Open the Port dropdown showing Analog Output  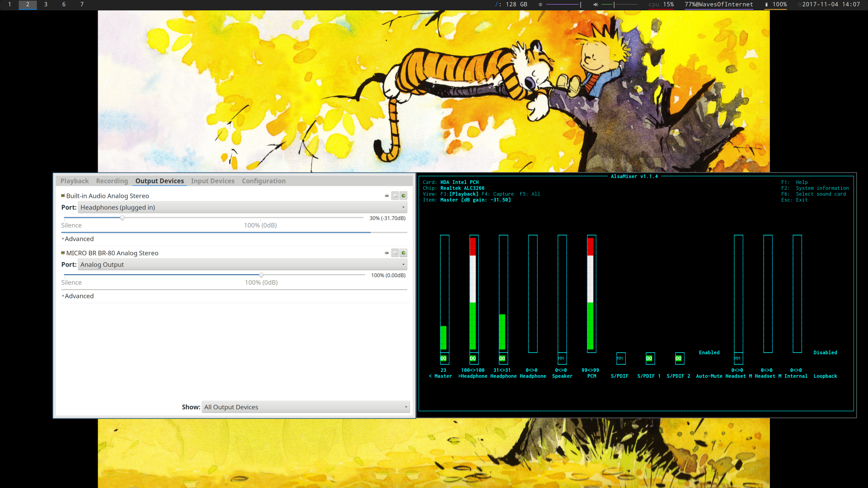pyautogui.click(x=242, y=264)
